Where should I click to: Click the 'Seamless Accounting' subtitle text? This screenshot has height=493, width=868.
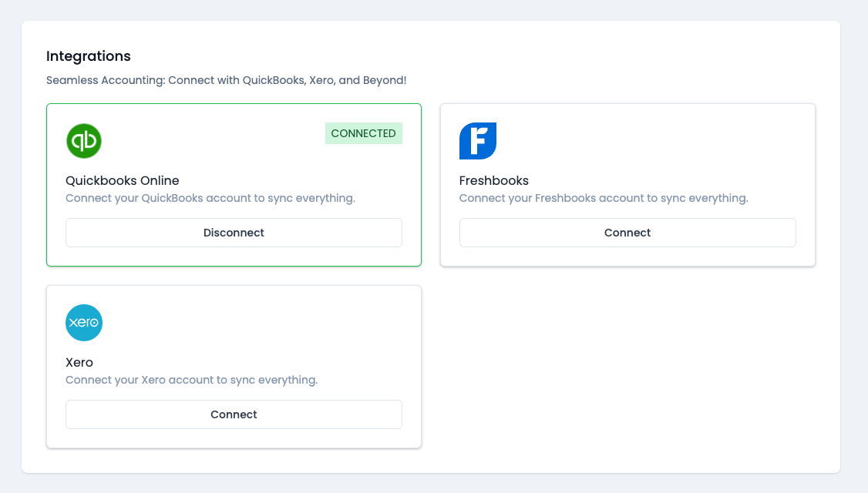pyautogui.click(x=227, y=80)
